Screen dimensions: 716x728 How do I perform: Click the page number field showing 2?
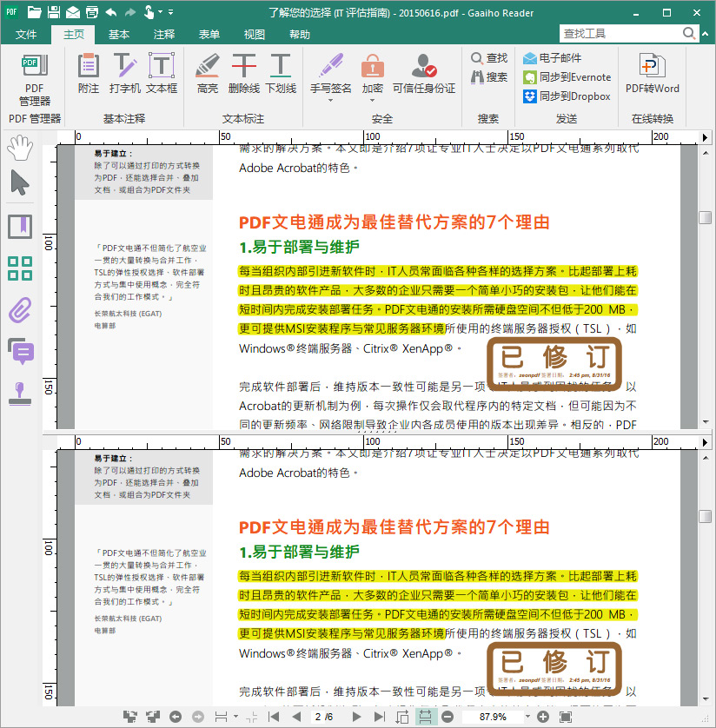[318, 717]
